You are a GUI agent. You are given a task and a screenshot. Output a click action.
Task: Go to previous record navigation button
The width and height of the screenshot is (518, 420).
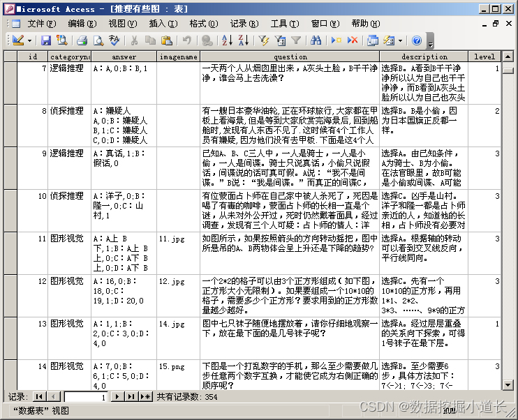pos(53,396)
